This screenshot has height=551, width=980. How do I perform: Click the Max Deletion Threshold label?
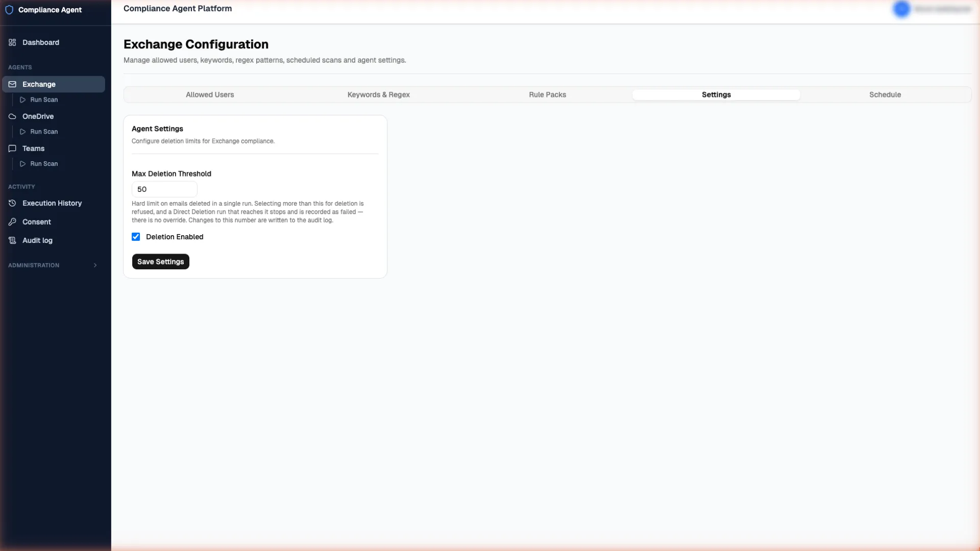click(x=171, y=174)
